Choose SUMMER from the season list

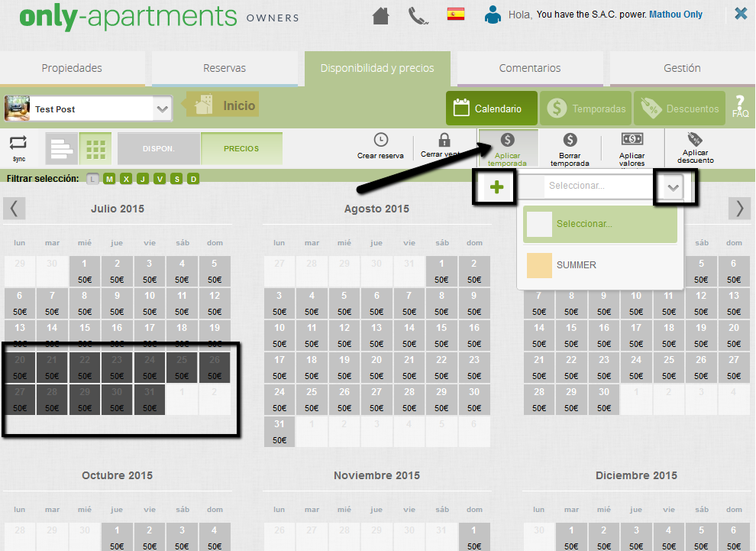(x=577, y=265)
